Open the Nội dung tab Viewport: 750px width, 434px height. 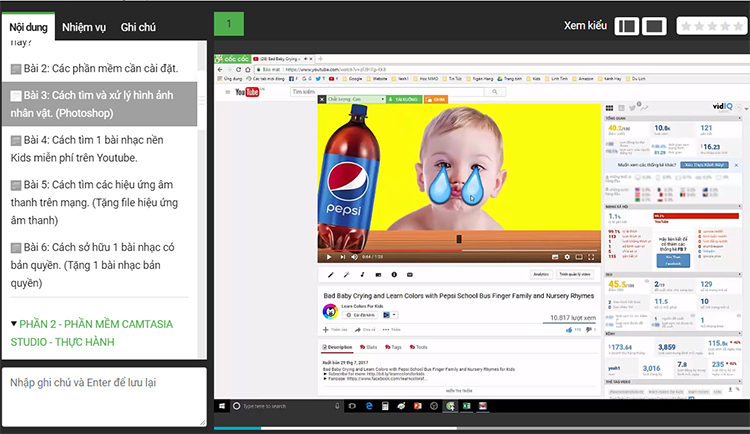(x=29, y=27)
